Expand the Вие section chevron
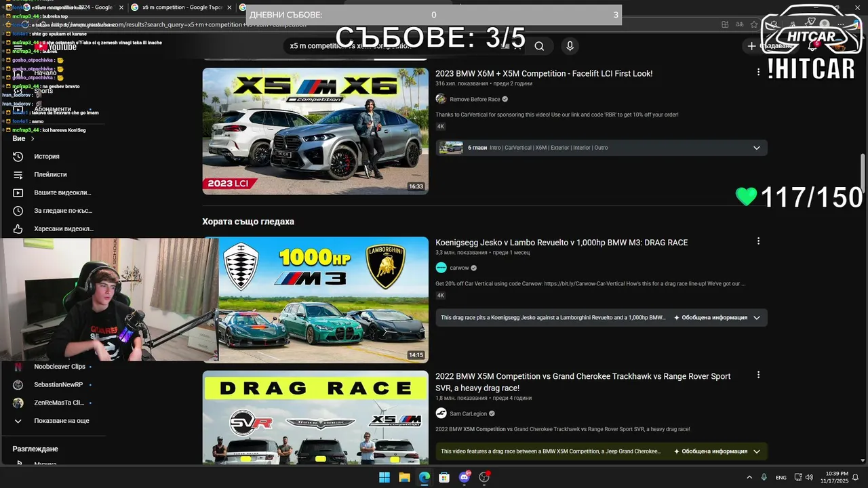 click(x=32, y=139)
